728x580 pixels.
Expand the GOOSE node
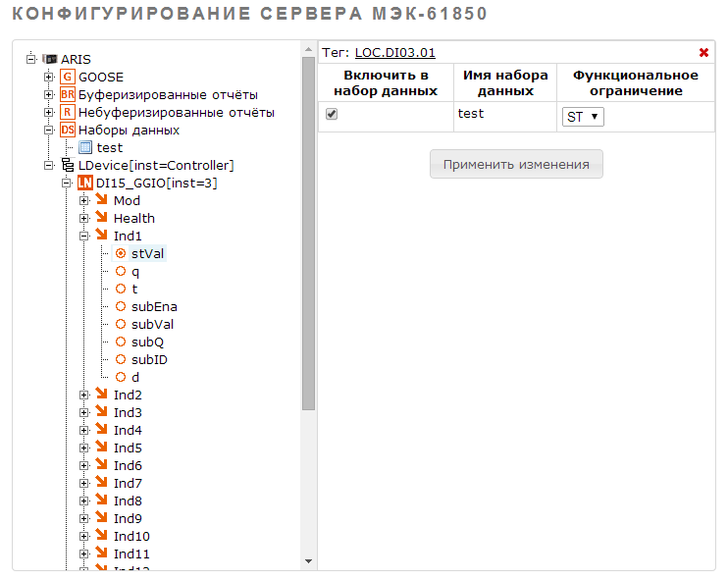click(49, 77)
